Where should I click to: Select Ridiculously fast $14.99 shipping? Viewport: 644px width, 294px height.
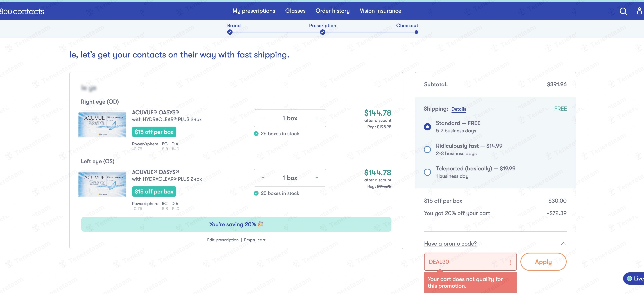[427, 150]
